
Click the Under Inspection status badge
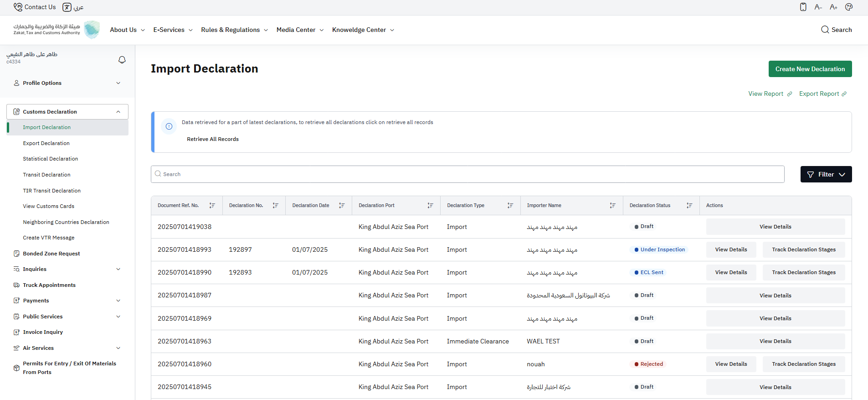coord(659,249)
